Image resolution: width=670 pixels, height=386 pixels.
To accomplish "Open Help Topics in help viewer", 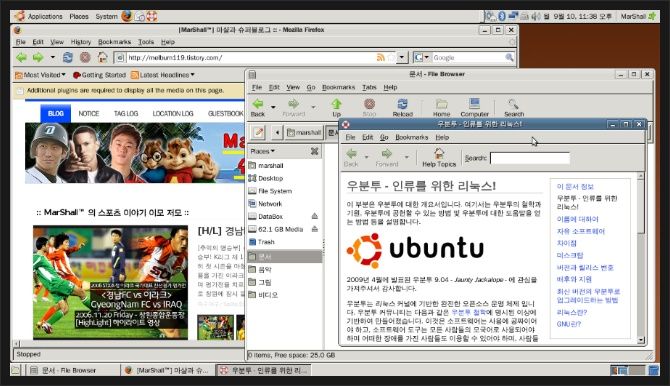I will pos(439,157).
